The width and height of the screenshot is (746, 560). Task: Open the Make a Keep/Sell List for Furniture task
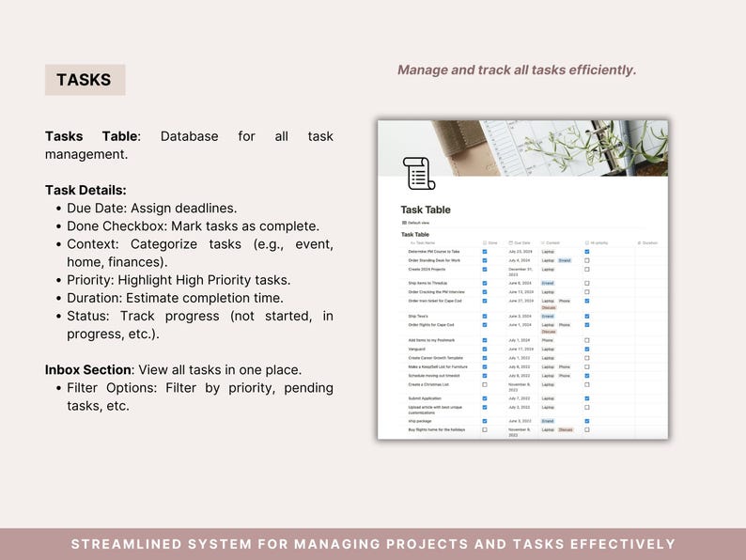[x=438, y=366]
